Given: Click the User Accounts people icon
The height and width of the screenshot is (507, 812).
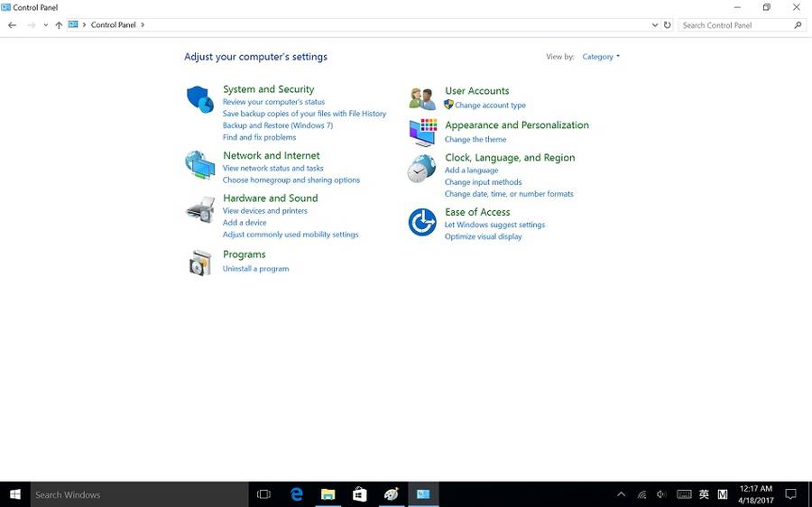Looking at the screenshot, I should [x=421, y=98].
